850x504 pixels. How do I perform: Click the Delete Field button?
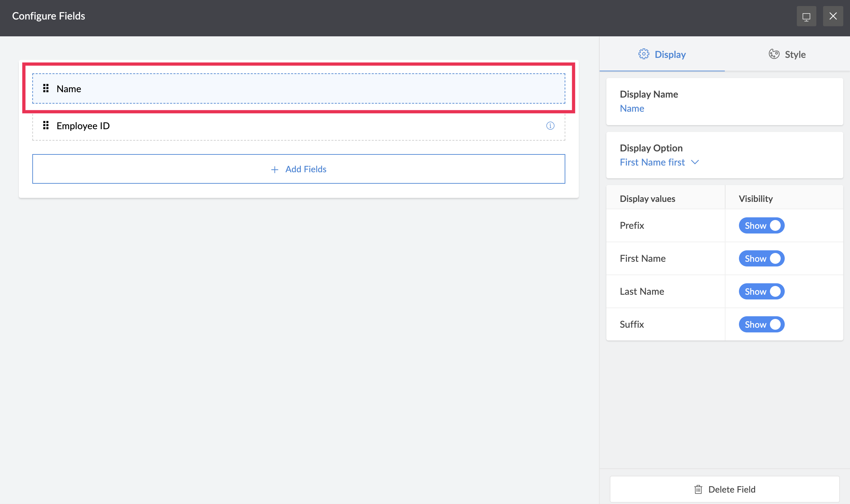pyautogui.click(x=724, y=489)
